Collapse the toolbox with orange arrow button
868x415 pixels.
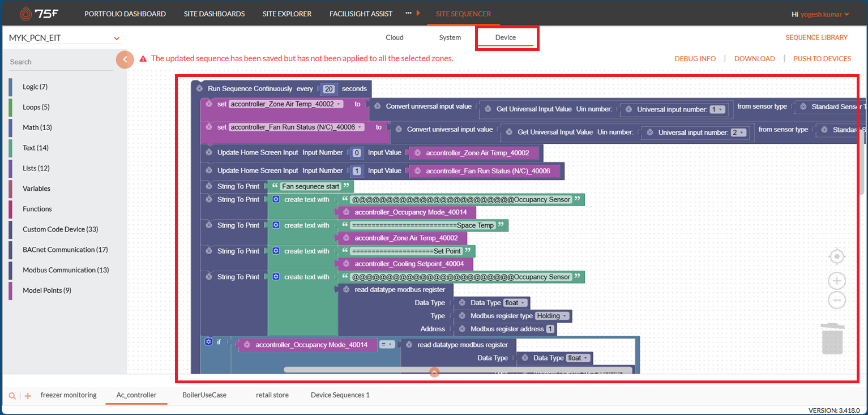125,59
